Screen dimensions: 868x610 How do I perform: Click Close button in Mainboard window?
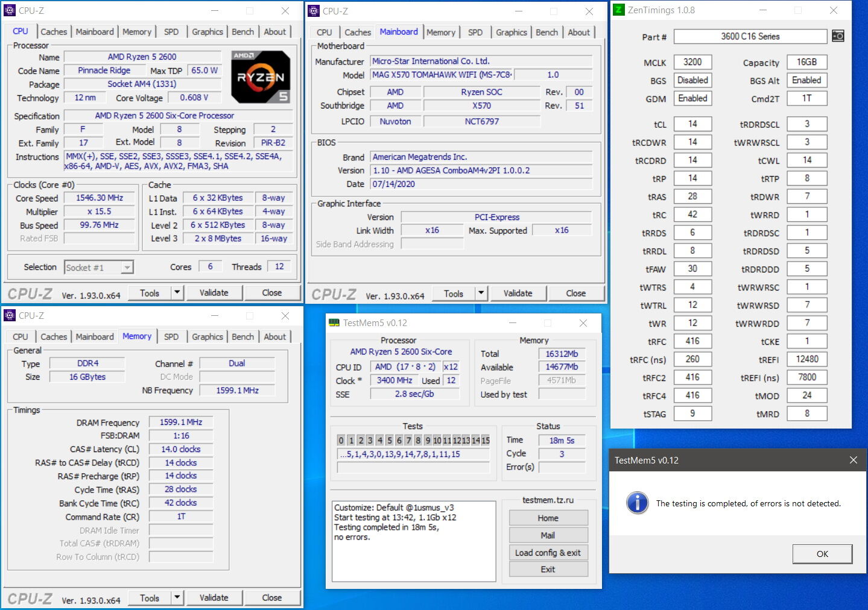click(x=575, y=294)
